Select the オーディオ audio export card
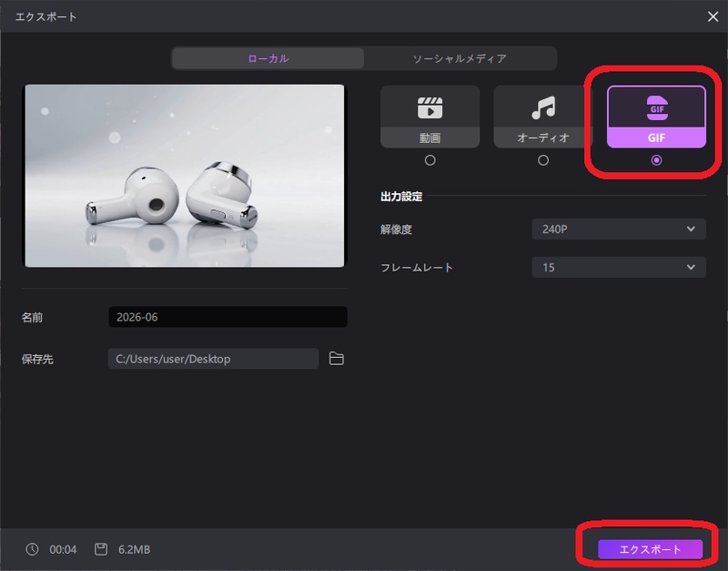Viewport: 728px width, 571px height. 542,117
